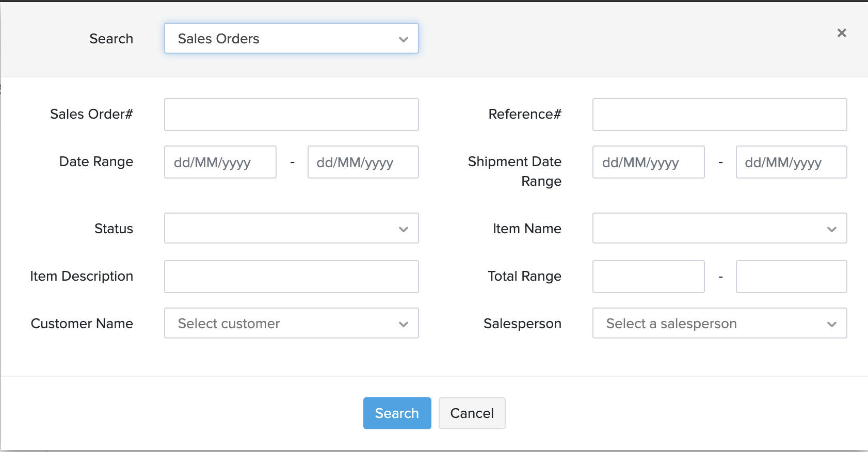Close the search dialog with X icon
This screenshot has width=868, height=452.
842,33
